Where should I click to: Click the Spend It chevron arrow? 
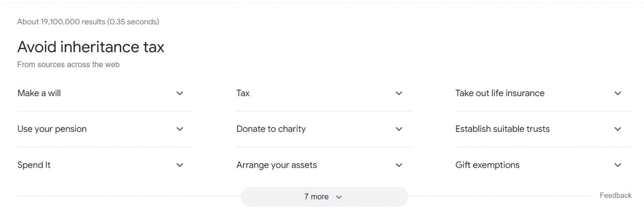coord(180,165)
